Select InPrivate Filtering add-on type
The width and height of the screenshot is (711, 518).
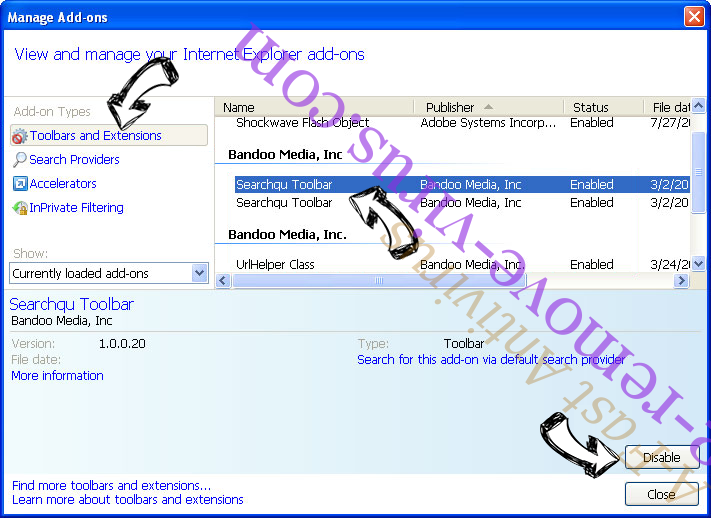pos(76,208)
